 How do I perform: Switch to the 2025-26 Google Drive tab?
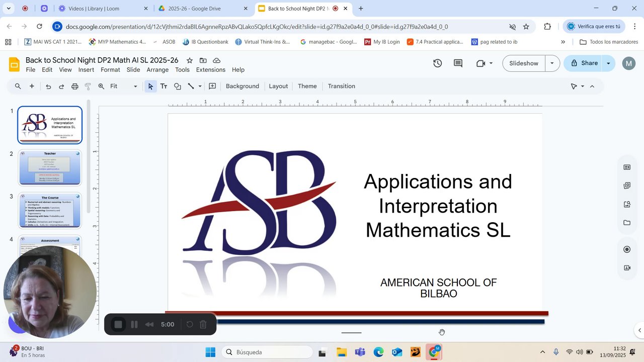[x=203, y=9]
